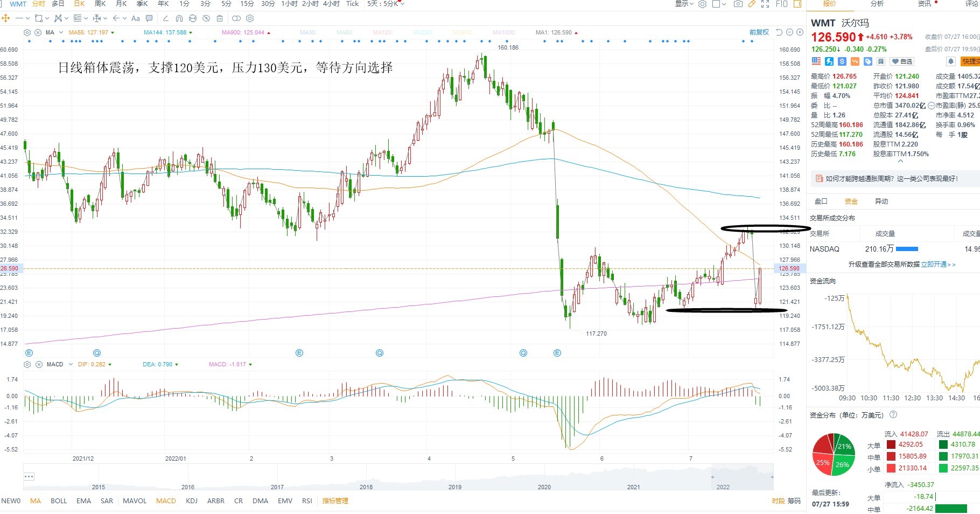980x514 pixels.
Task: Open the 分析 analysis tab
Action: 877,4
